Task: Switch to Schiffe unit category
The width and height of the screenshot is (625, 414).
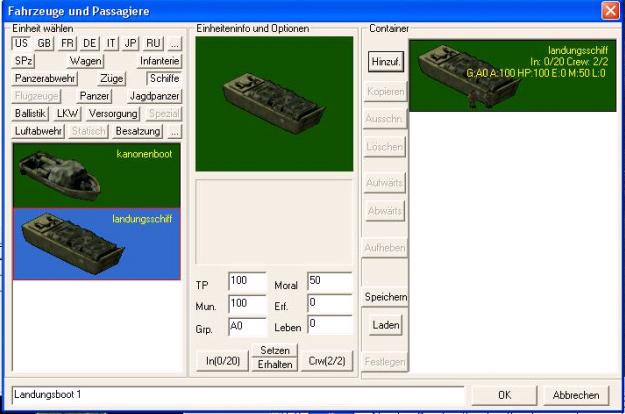Action: (164, 78)
